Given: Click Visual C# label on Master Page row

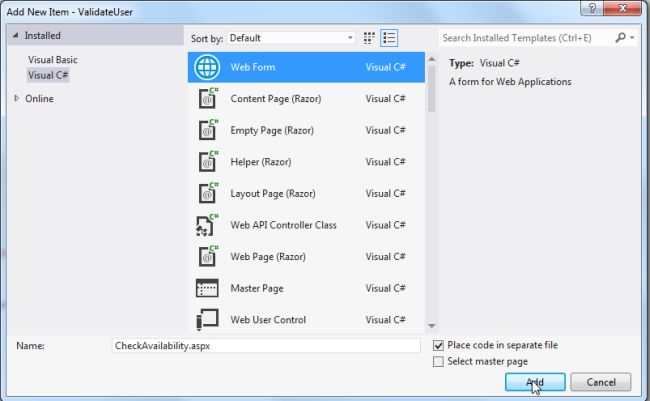Looking at the screenshot, I should [x=385, y=288].
